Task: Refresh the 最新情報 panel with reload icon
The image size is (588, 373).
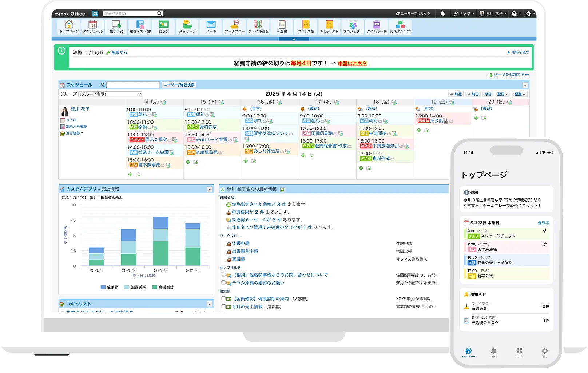Action: coord(283,189)
